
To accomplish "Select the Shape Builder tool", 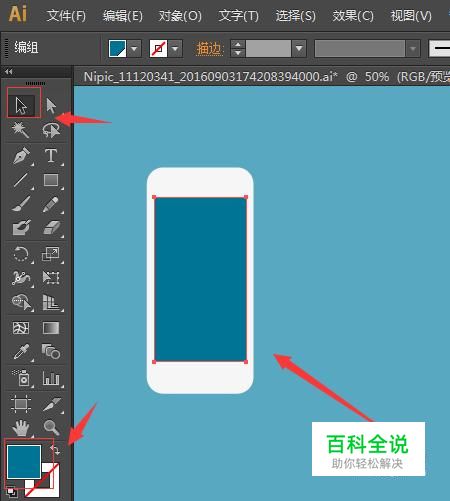I will tap(21, 302).
